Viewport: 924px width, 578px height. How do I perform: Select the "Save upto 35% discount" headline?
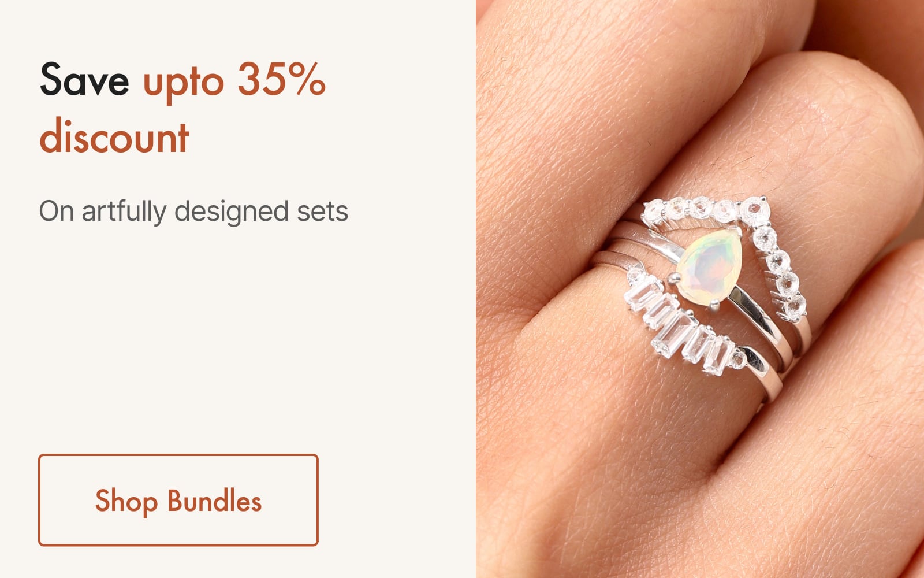[x=183, y=108]
